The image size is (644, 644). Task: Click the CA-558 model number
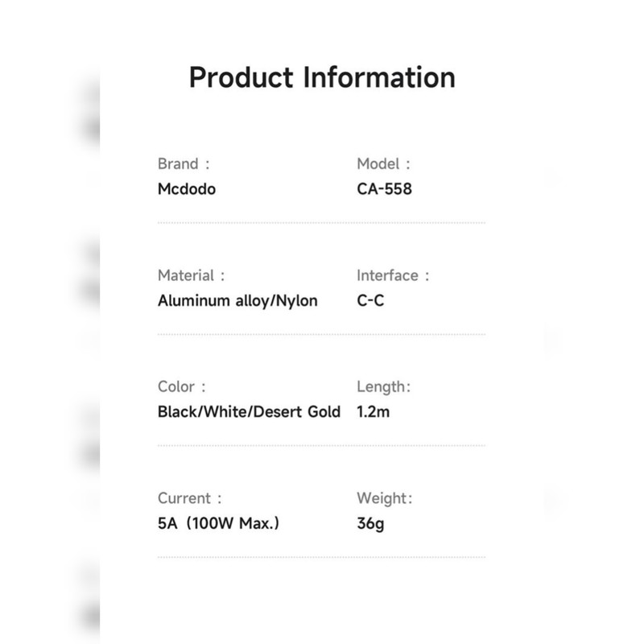tap(385, 190)
